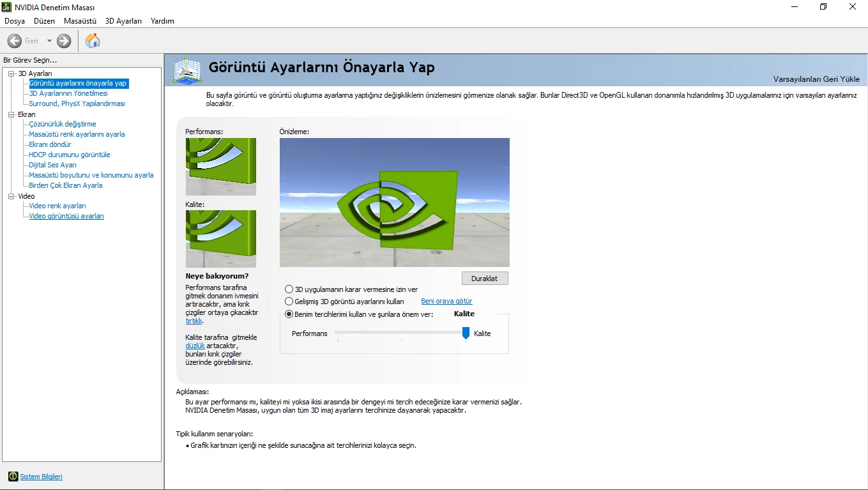Select Benim tercihlerimi kullan radio button
This screenshot has height=490, width=868.
289,314
